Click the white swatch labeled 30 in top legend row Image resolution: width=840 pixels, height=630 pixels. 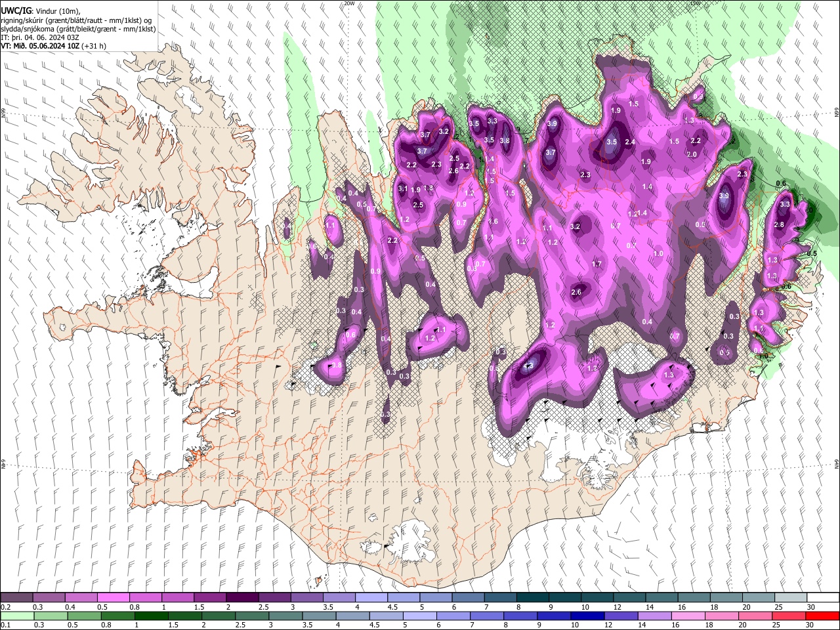(822, 597)
